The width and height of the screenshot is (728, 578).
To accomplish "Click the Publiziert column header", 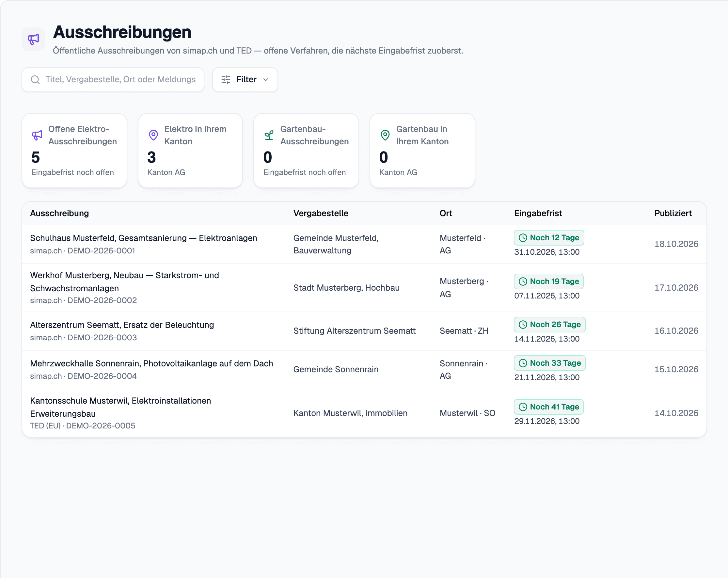I will click(x=673, y=214).
